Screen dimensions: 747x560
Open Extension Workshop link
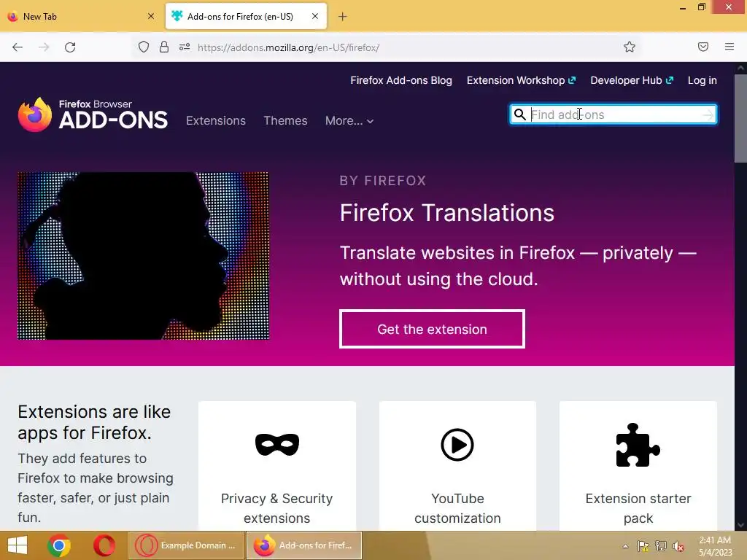[x=521, y=80]
